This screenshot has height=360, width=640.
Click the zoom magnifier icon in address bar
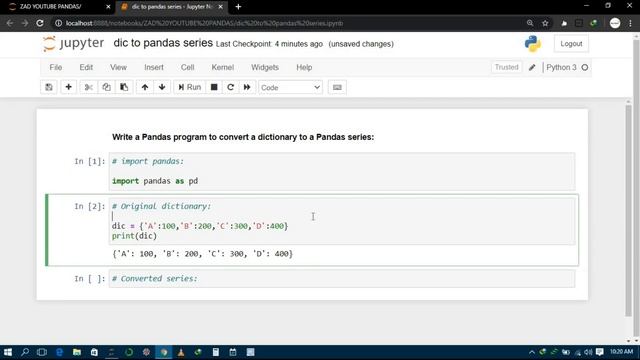coord(530,23)
